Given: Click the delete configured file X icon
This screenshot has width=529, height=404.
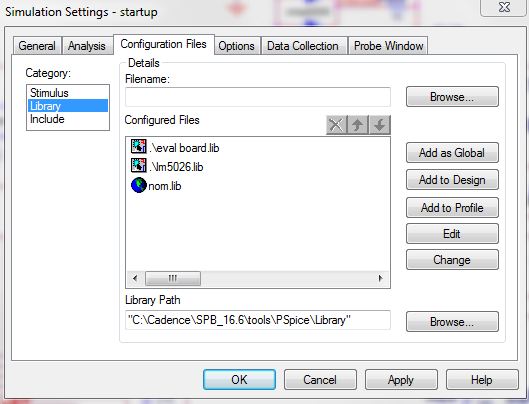Looking at the screenshot, I should tap(336, 125).
